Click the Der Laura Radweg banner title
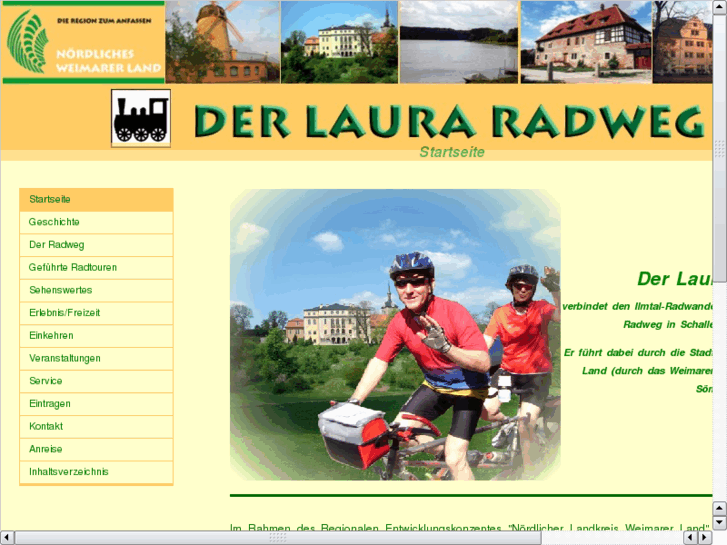The image size is (727, 545). tap(449, 122)
